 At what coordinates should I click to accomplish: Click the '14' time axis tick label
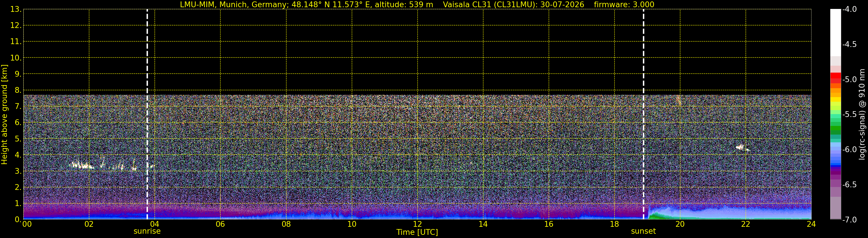483,224
